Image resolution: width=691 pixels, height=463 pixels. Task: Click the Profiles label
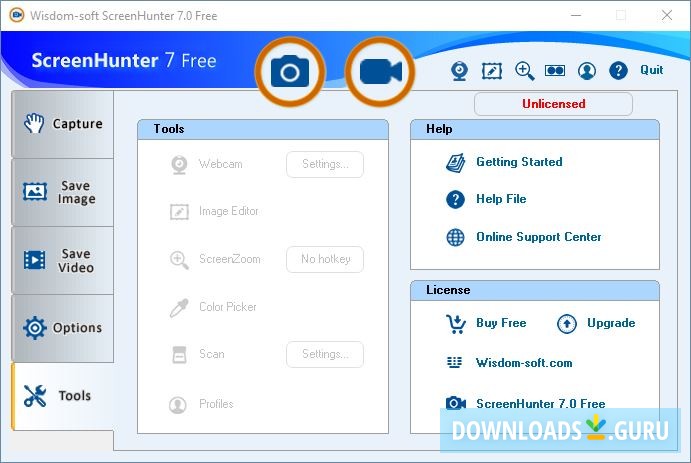click(x=216, y=404)
